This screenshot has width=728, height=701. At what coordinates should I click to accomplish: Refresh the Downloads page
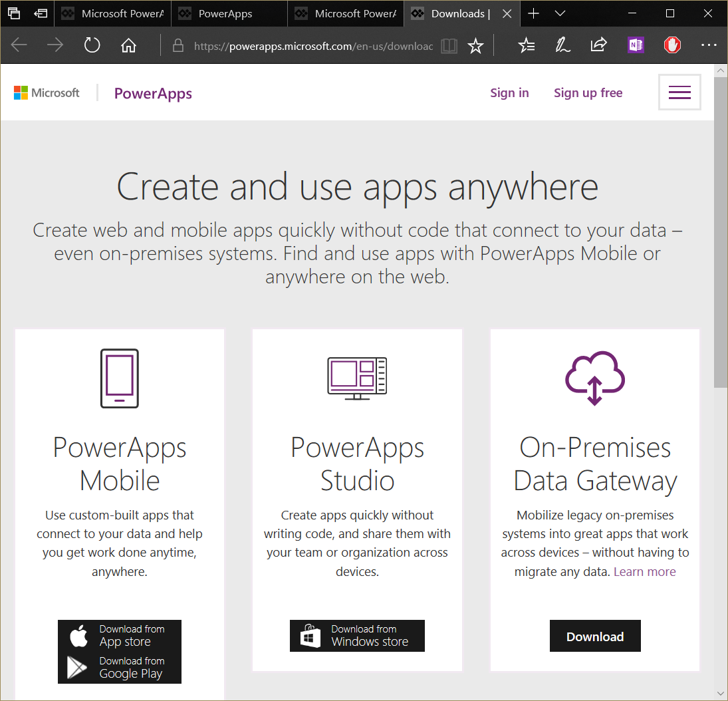coord(92,45)
